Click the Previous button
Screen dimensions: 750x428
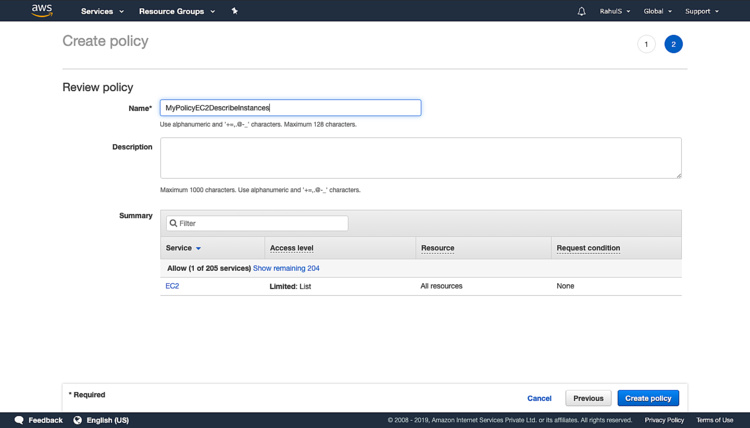tap(588, 398)
